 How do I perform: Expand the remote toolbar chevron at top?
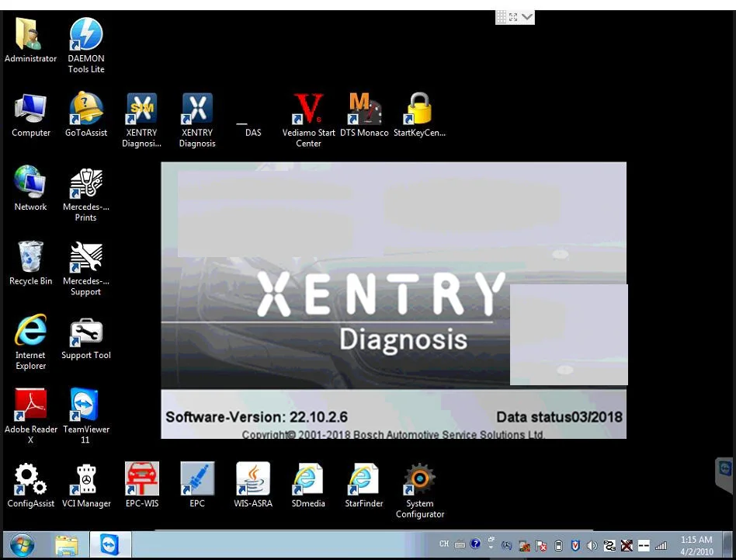pos(527,17)
